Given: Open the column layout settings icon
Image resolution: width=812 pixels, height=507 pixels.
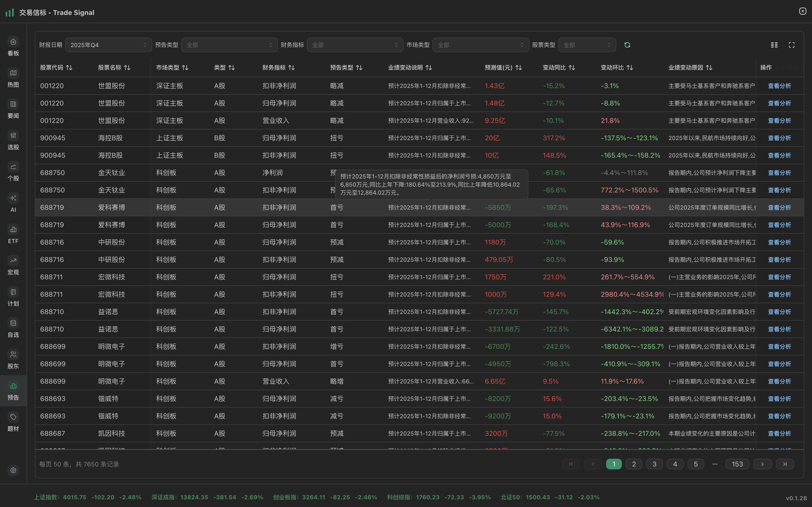Looking at the screenshot, I should point(774,45).
